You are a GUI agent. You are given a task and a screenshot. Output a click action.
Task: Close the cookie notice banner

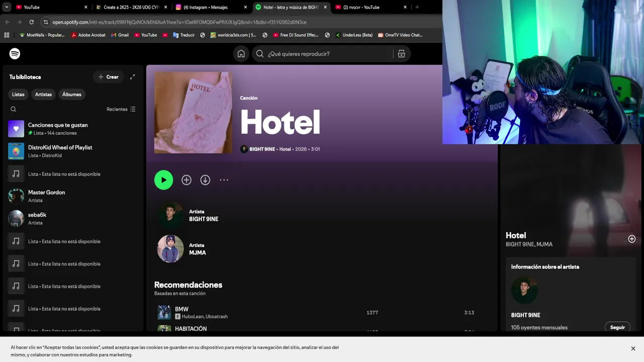tap(633, 348)
